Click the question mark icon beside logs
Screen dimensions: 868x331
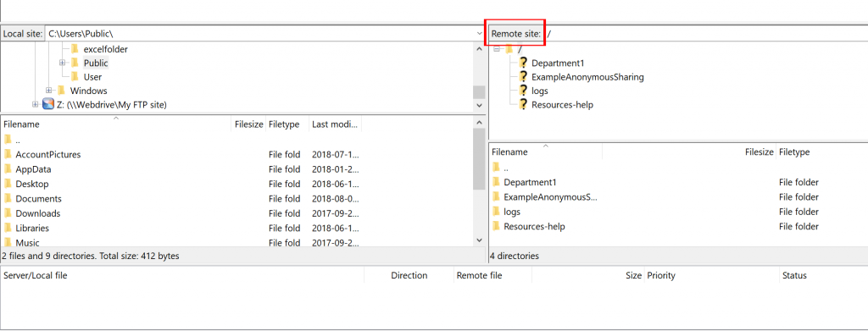(522, 91)
